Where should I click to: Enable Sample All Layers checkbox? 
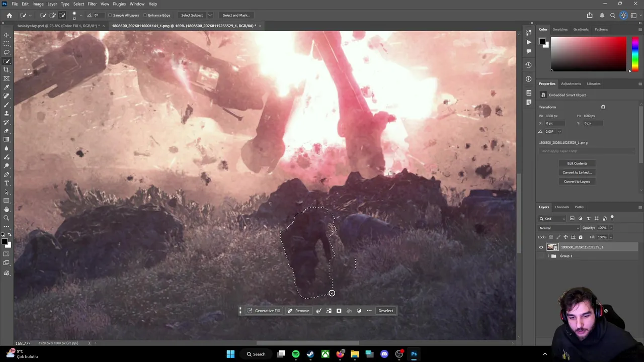point(111,15)
